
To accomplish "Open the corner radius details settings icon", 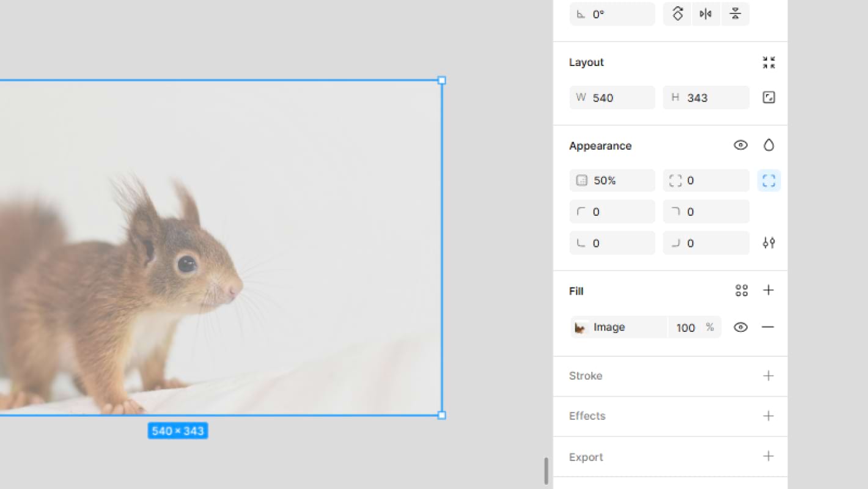I will [768, 243].
